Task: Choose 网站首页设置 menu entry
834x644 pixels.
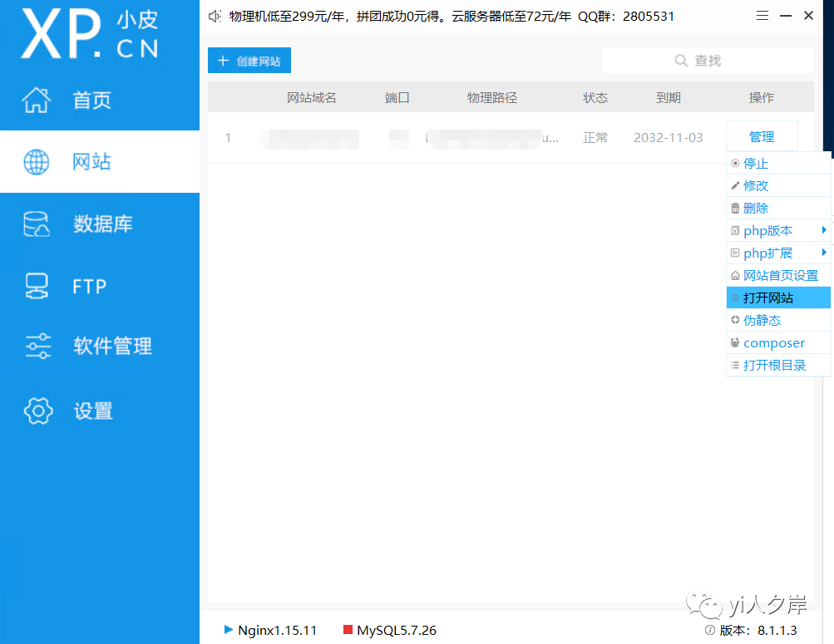Action: [x=778, y=275]
